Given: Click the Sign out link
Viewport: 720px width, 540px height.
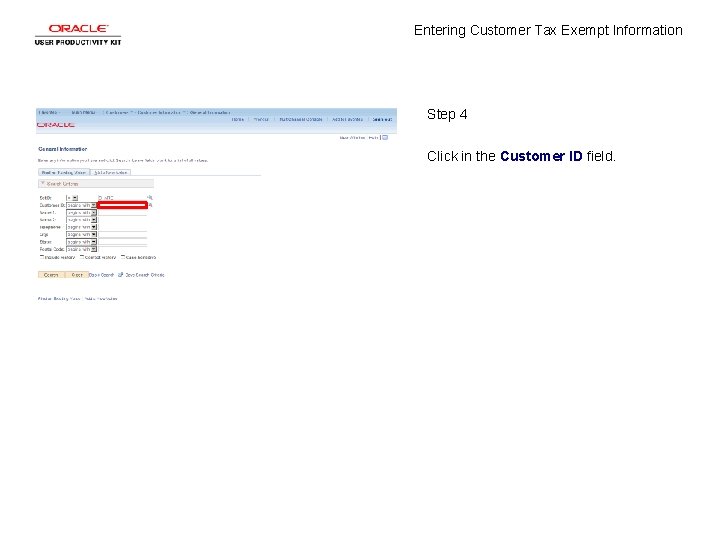Looking at the screenshot, I should point(382,119).
